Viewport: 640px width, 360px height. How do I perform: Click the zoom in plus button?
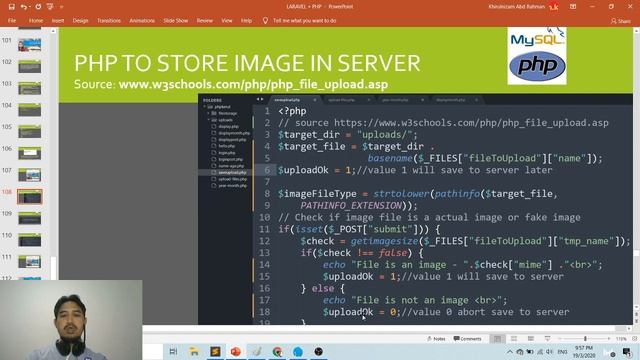[x=609, y=339]
